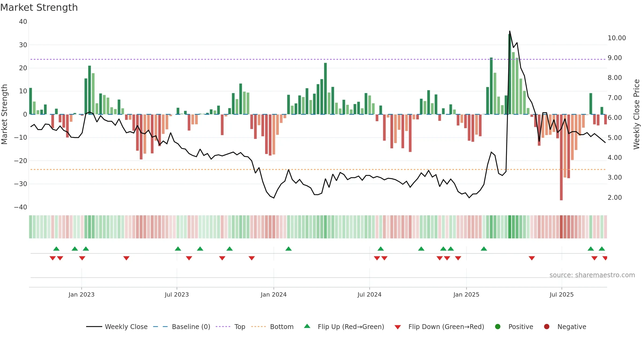Click the flip-down marker before Jan 2024

(x=252, y=258)
